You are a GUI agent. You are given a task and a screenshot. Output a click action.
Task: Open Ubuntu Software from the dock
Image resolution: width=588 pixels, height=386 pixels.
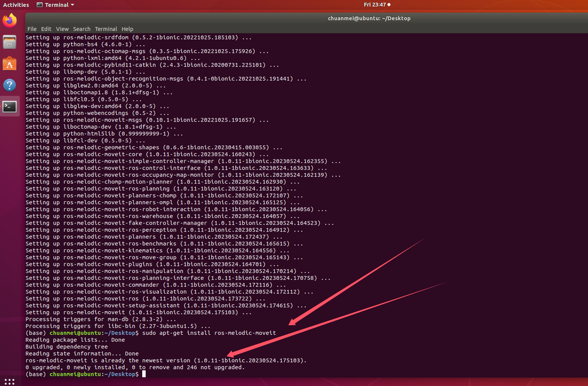pos(10,63)
